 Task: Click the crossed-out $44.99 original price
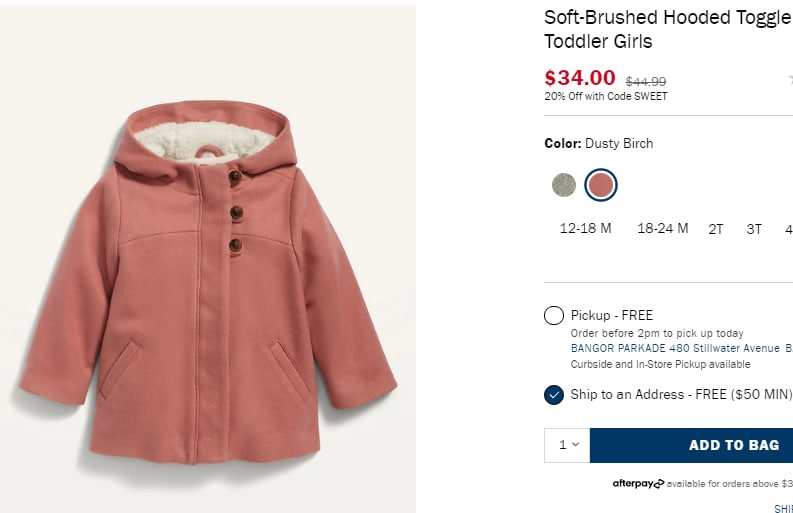click(x=645, y=81)
